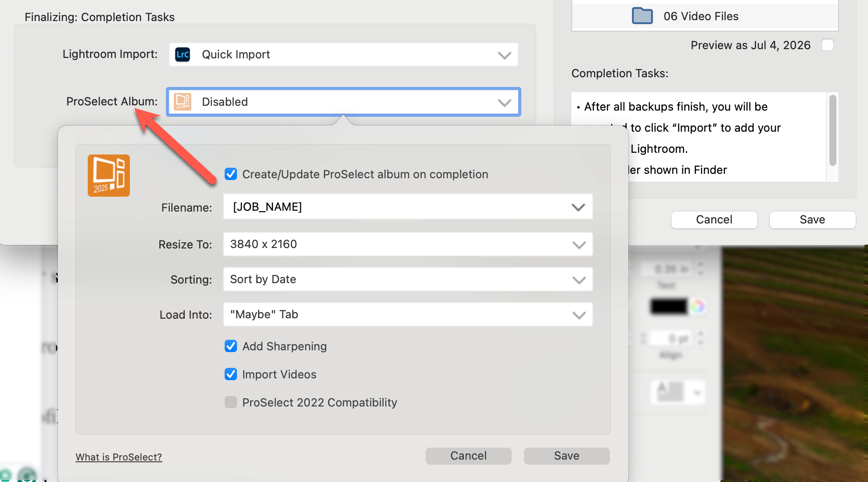Open the What is ProSelect? link
This screenshot has width=868, height=482.
click(118, 457)
